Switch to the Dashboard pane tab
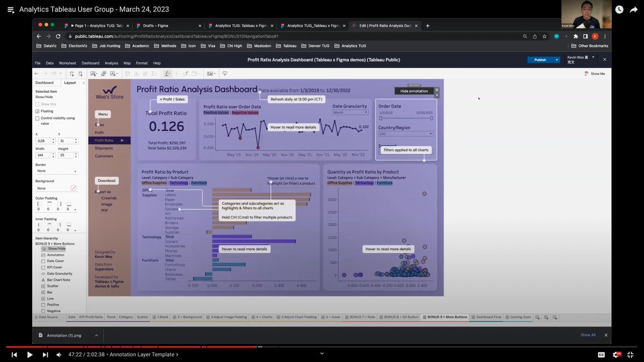644x362 pixels. [45, 83]
